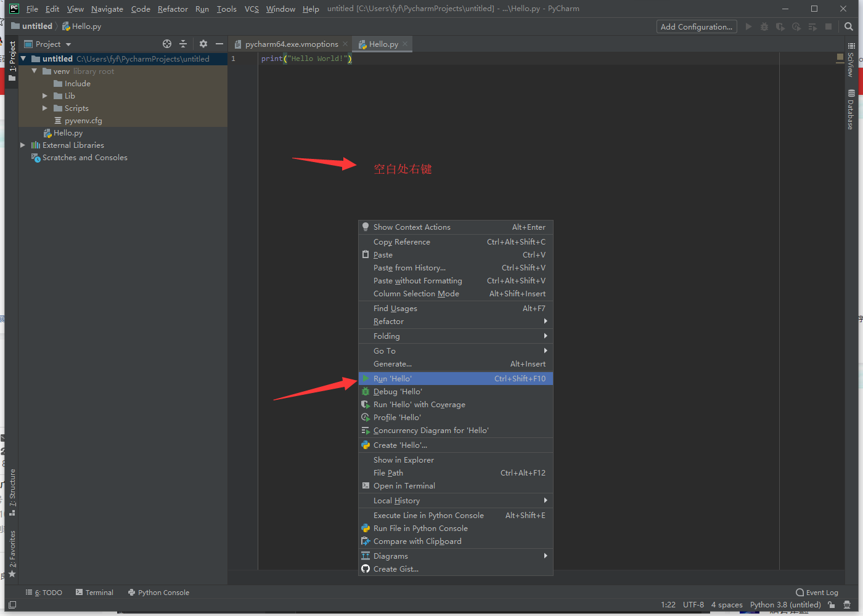863x616 pixels.
Task: Close the Hello.py editor tab
Action: 405,44
